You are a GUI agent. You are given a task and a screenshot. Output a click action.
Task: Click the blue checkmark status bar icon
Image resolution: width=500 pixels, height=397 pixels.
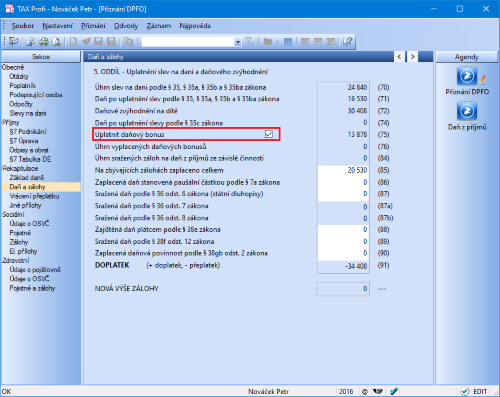click(x=394, y=391)
